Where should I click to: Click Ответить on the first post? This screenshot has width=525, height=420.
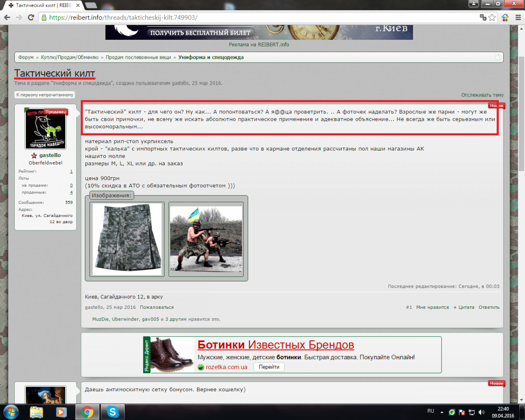pyautogui.click(x=489, y=308)
